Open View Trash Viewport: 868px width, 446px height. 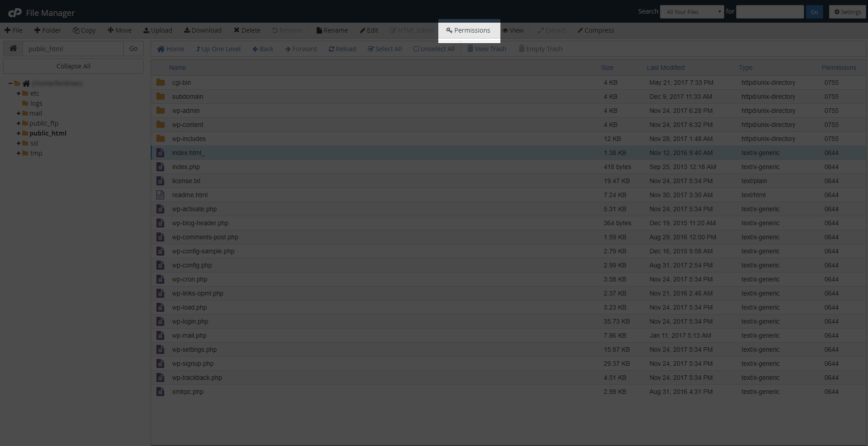coord(487,49)
